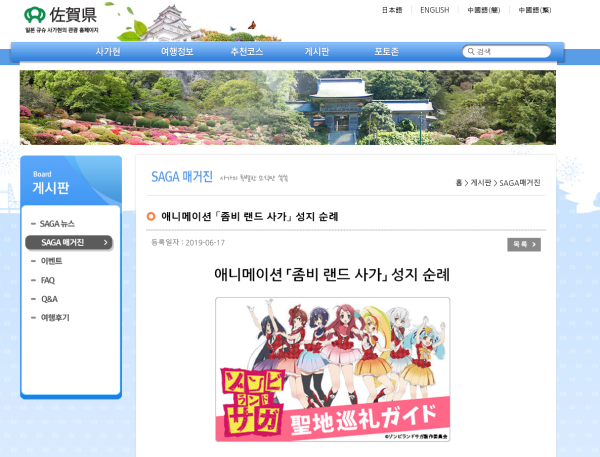The height and width of the screenshot is (457, 600).
Task: Click the SAGA 매거진 page heading
Action: [182, 177]
